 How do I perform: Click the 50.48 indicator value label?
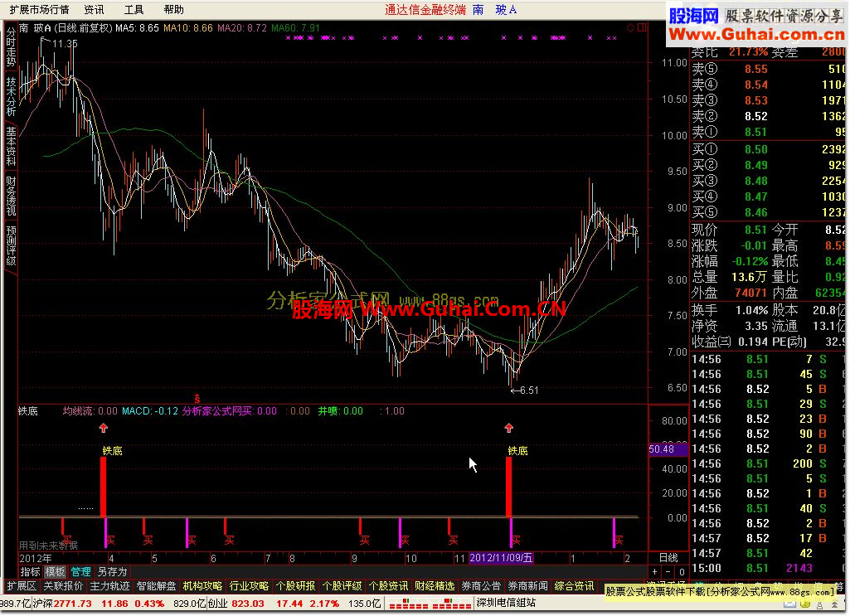668,449
